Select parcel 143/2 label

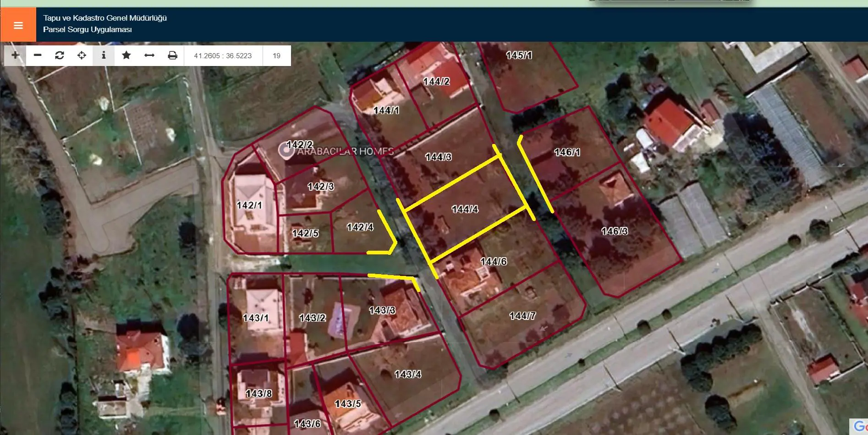pyautogui.click(x=312, y=318)
